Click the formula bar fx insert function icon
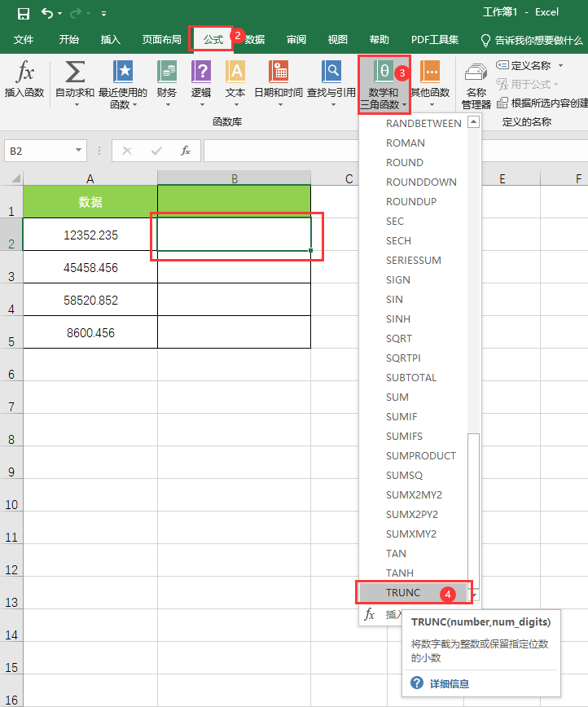The image size is (588, 707). click(186, 151)
